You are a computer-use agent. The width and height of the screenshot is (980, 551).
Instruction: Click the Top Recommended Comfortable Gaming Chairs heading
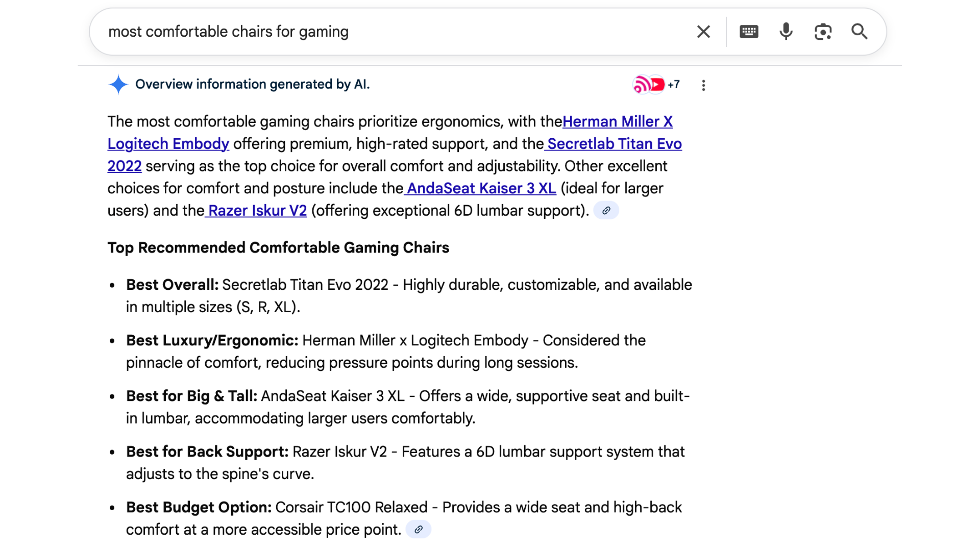278,247
